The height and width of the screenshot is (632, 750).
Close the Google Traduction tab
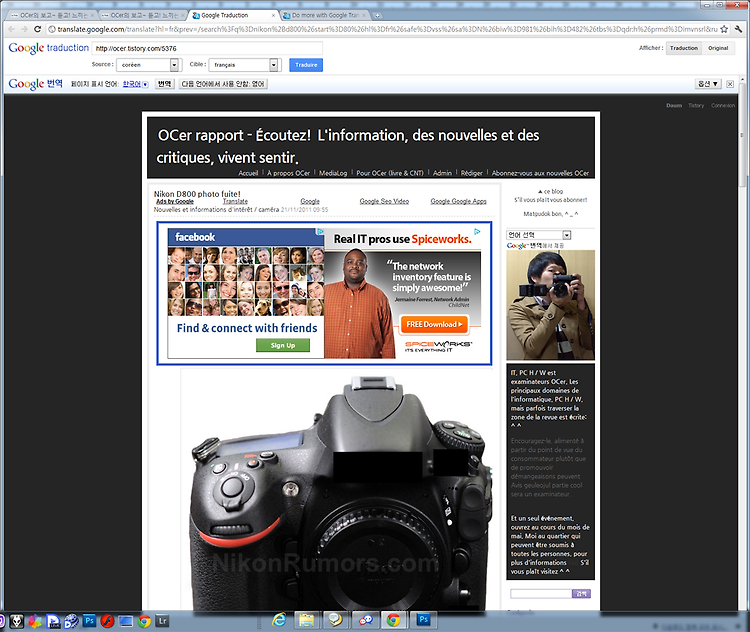click(x=274, y=15)
